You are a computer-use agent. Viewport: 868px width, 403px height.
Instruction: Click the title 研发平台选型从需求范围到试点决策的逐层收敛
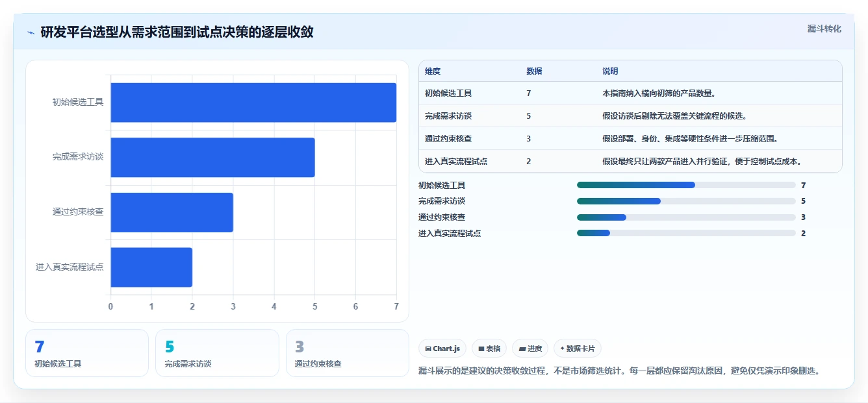pyautogui.click(x=177, y=32)
